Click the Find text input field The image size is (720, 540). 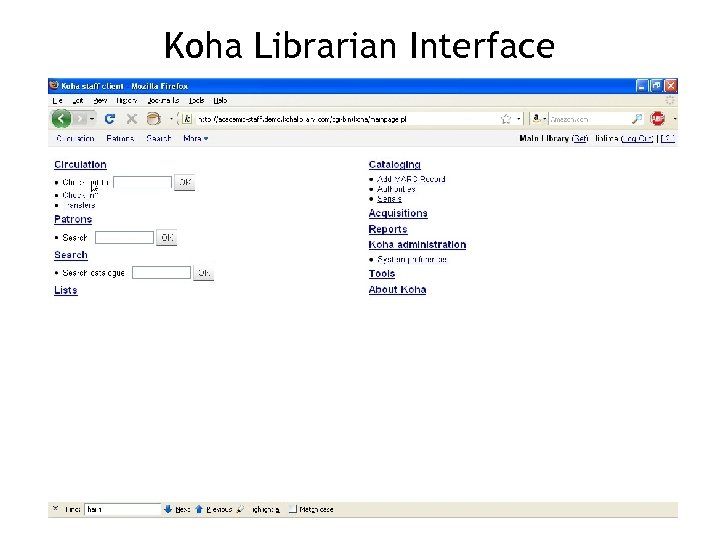(x=123, y=509)
